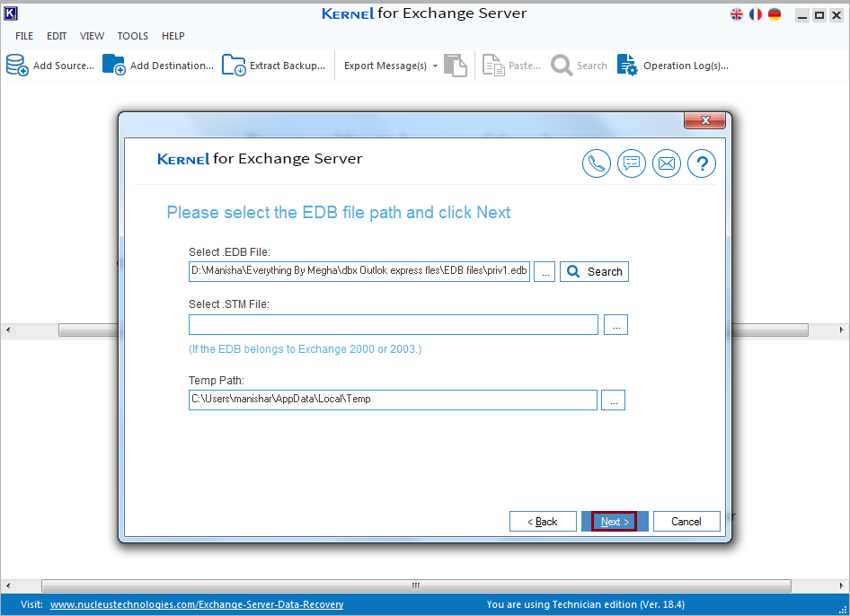Click the bottom scrollbar right arrow
Viewport: 850px width, 616px height.
(841, 585)
